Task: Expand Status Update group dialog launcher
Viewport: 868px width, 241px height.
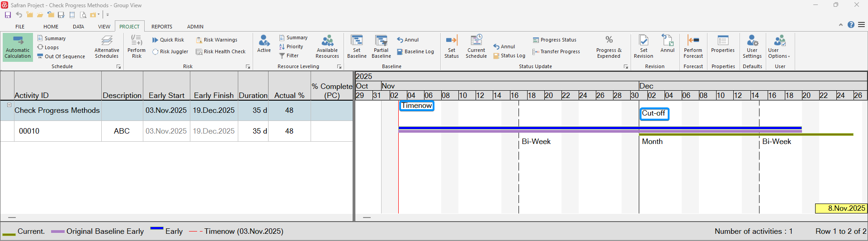Action: (626, 67)
